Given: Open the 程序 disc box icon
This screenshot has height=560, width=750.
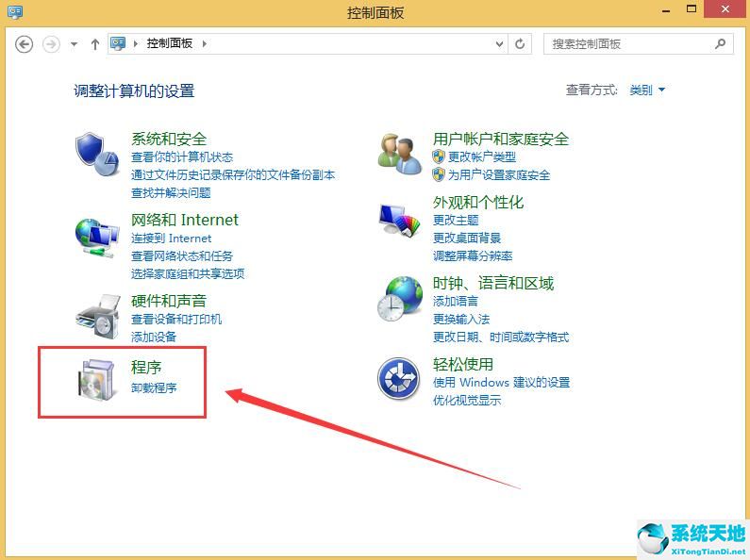Looking at the screenshot, I should pos(97,380).
